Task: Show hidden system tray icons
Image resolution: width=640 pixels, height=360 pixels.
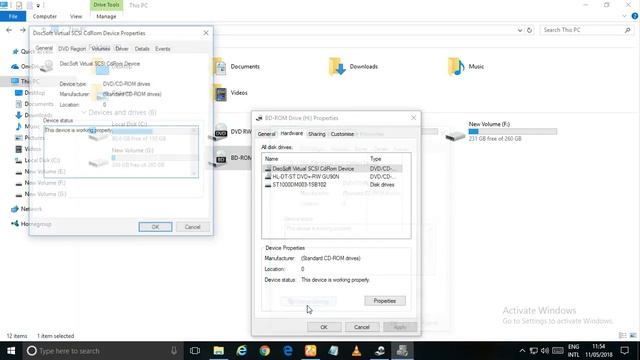Action: 522,351
